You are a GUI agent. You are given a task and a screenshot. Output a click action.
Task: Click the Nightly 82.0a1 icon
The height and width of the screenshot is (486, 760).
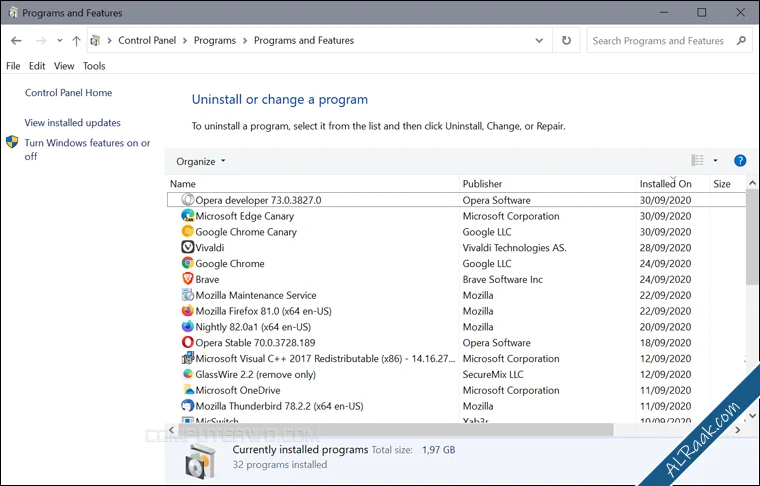pos(188,327)
